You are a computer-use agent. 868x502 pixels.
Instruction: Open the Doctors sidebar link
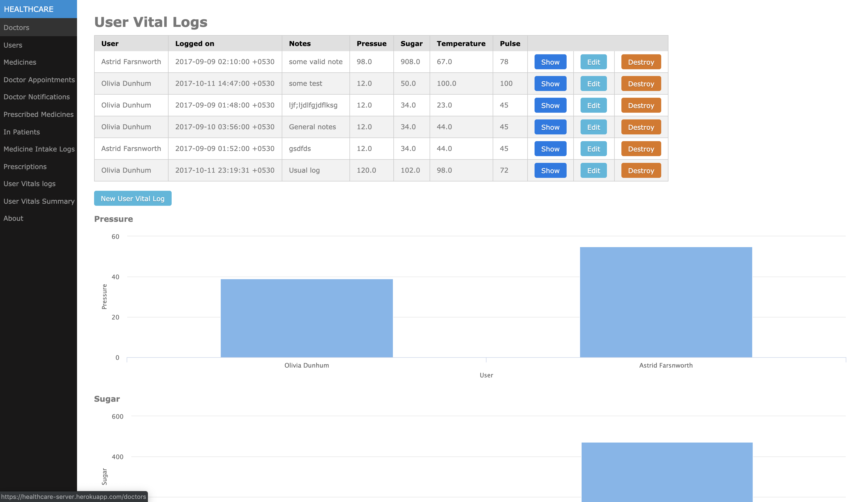(x=17, y=28)
